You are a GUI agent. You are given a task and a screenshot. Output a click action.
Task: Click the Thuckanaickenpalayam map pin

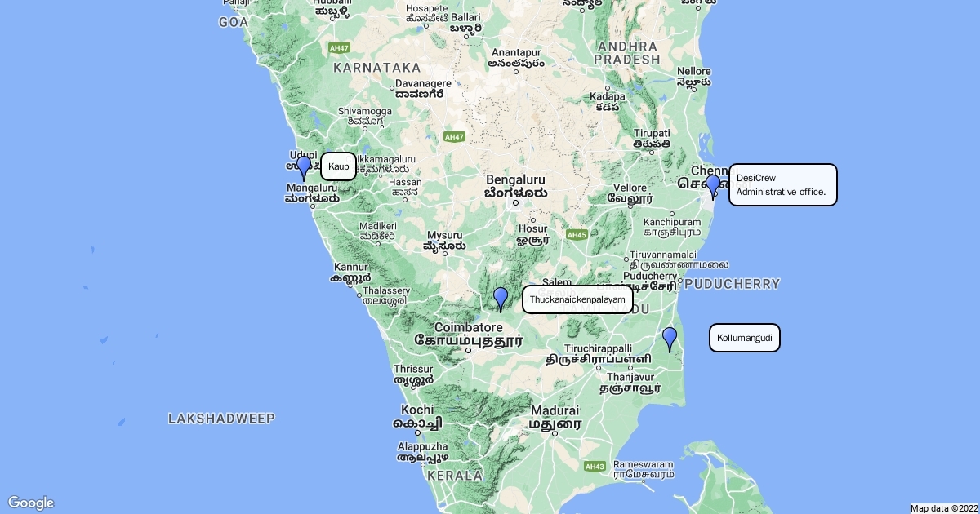pos(501,299)
